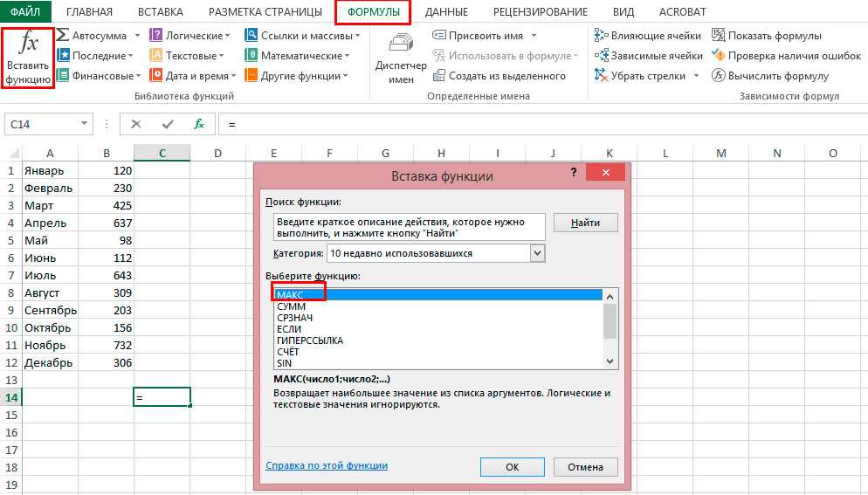The image size is (868, 495).
Task: Expand the Автосумма dropdown
Action: click(x=135, y=36)
